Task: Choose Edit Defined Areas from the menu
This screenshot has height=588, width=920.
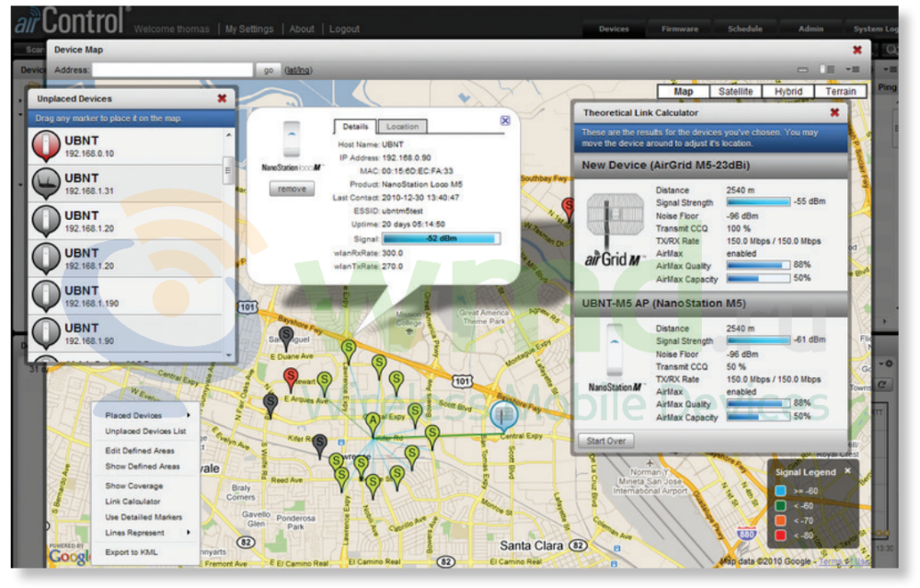Action: [140, 451]
